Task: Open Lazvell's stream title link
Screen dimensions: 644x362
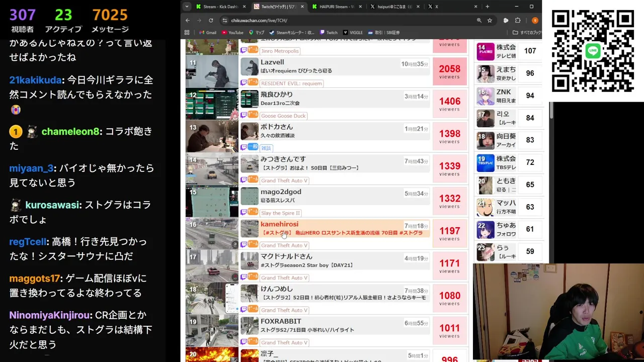Action: (296, 71)
